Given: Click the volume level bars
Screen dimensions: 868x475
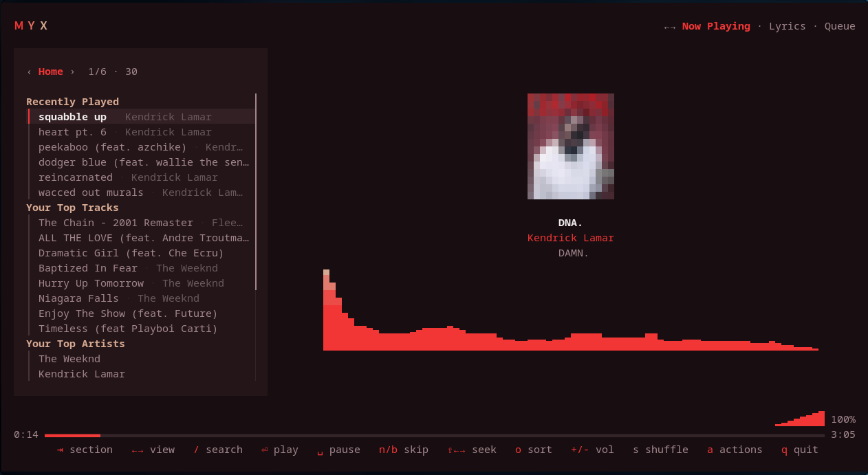Looking at the screenshot, I should pos(800,419).
